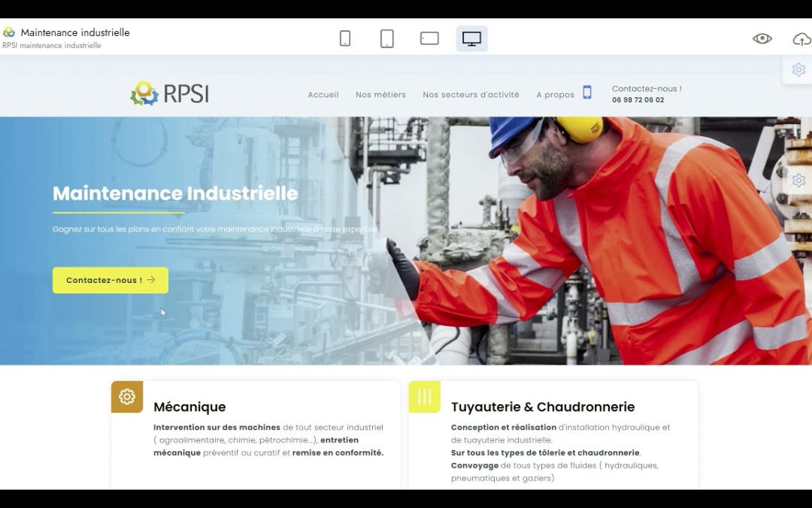The height and width of the screenshot is (508, 812).
Task: Enable preview mode via the eye toggle
Action: (x=762, y=38)
